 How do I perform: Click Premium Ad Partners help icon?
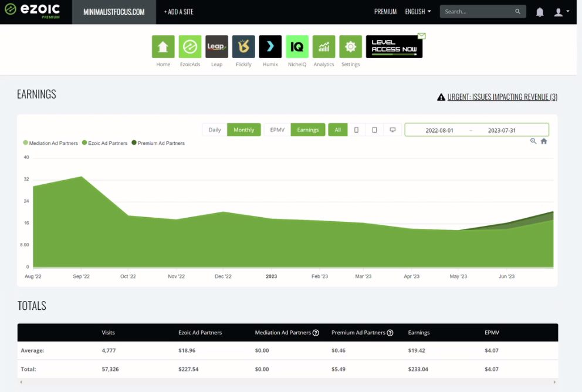click(x=390, y=333)
